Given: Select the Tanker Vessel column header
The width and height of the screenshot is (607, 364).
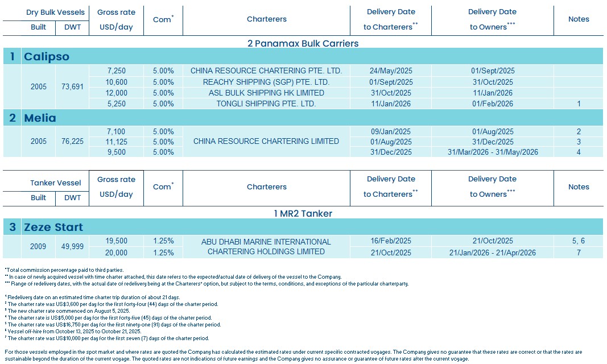Looking at the screenshot, I should point(56,183).
